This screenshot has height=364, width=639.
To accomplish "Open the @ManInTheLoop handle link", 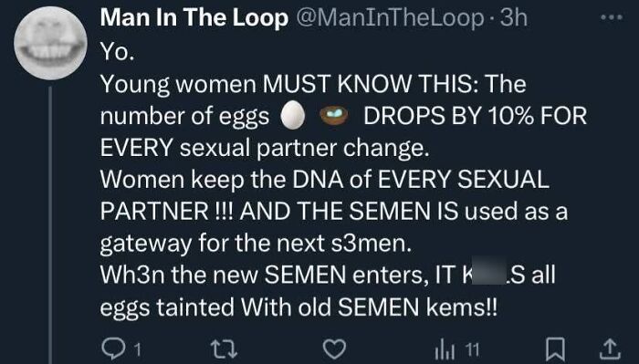I will click(390, 18).
